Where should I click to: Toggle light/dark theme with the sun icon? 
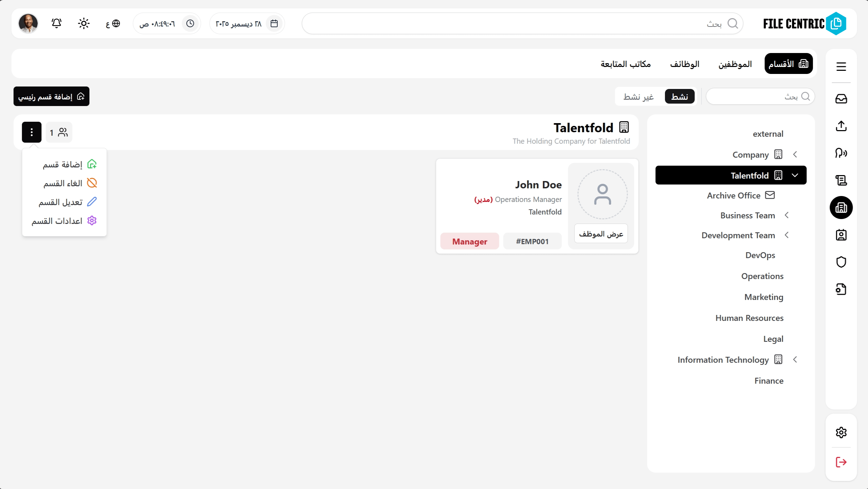pos(84,23)
